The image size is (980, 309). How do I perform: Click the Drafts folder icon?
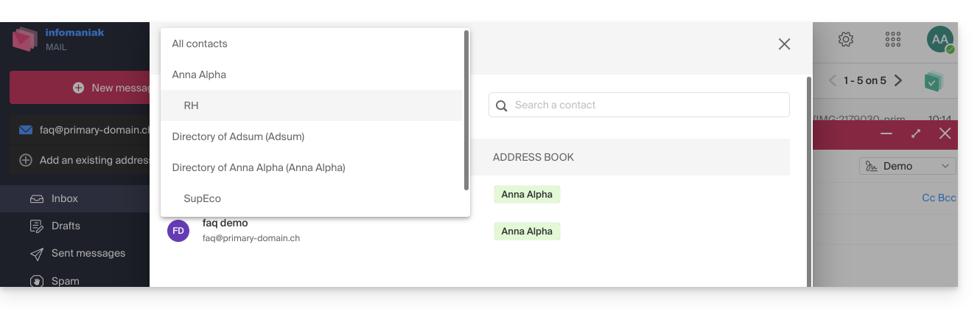(36, 226)
